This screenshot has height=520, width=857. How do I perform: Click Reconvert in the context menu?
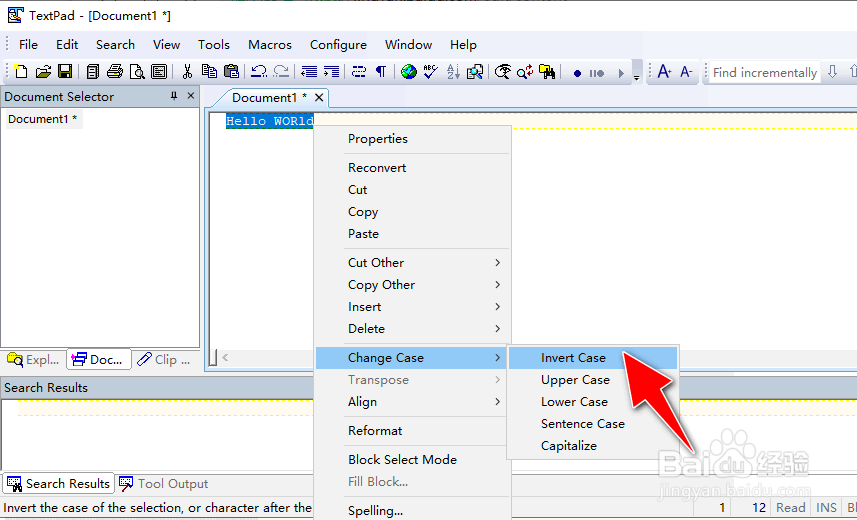click(413, 167)
